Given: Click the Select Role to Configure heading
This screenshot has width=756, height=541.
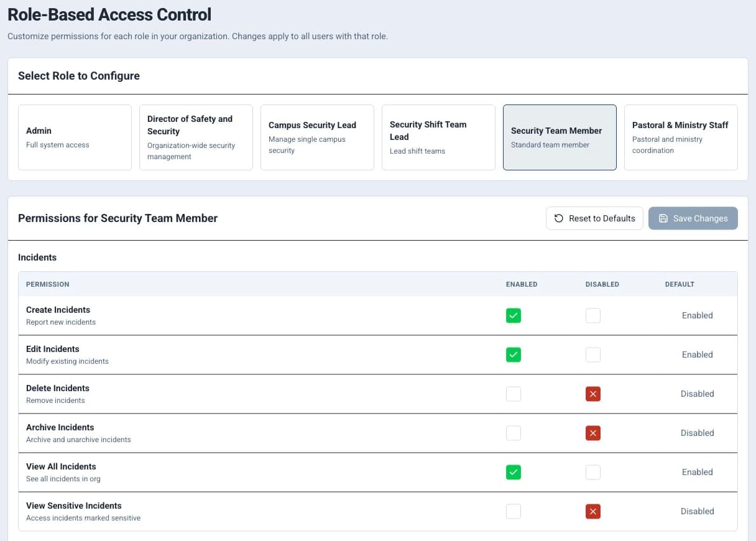Looking at the screenshot, I should coord(79,76).
